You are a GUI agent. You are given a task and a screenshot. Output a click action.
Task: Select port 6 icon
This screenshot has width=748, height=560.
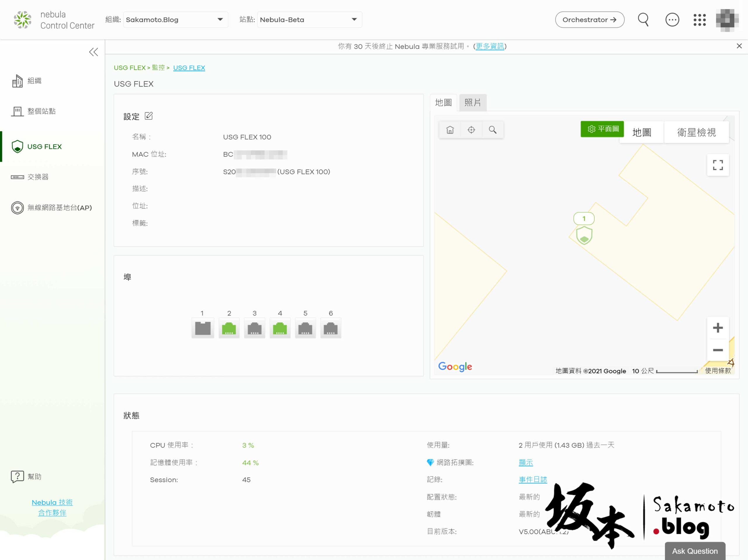tap(330, 328)
